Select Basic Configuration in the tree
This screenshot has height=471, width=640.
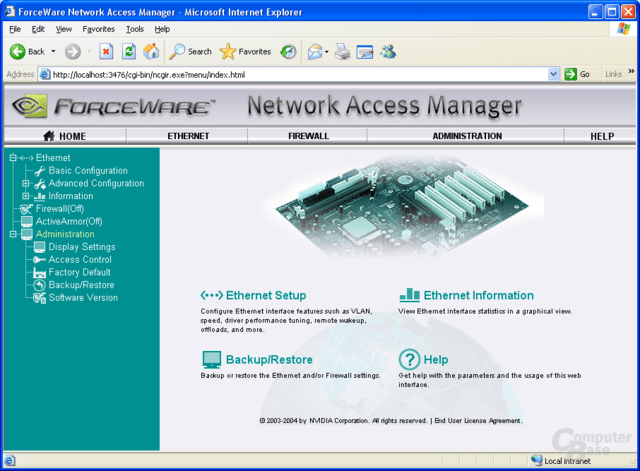(x=88, y=171)
